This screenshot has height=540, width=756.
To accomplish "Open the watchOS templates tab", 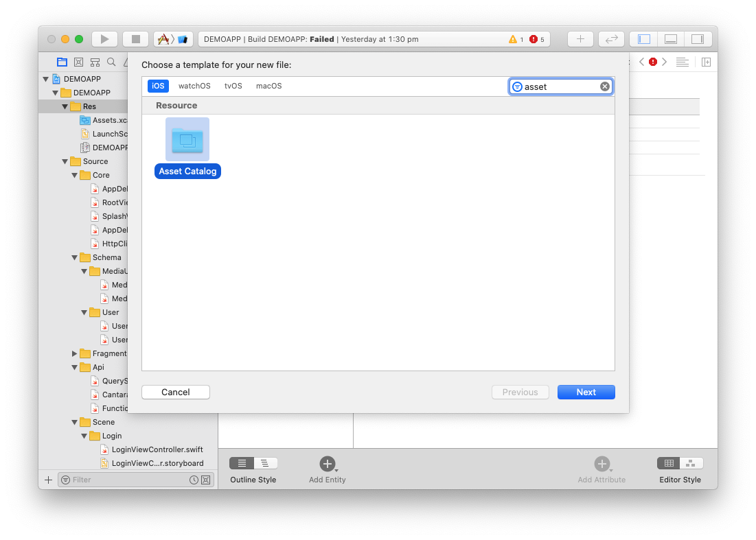I will click(194, 86).
